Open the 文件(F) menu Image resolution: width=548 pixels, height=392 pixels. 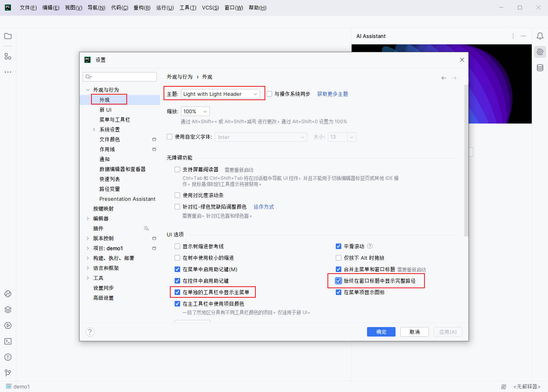(x=28, y=8)
